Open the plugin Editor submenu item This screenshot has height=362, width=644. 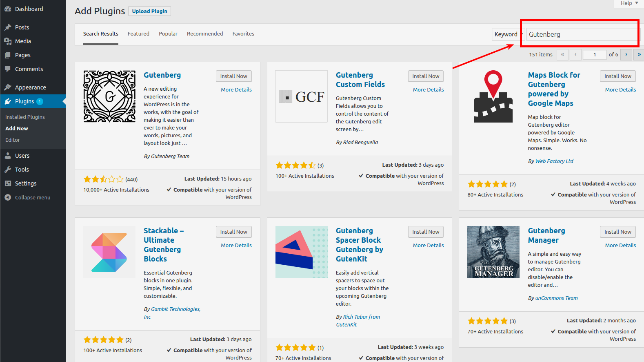click(13, 140)
